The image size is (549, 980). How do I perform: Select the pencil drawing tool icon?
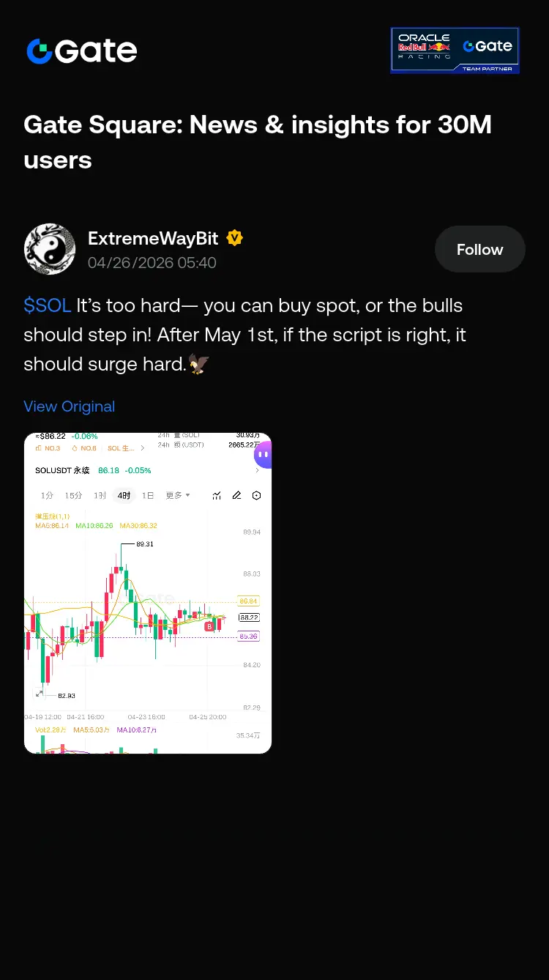[x=236, y=496]
